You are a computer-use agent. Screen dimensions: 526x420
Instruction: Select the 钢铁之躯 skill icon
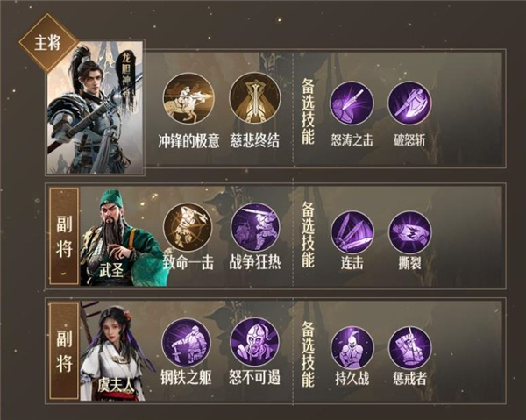click(187, 343)
